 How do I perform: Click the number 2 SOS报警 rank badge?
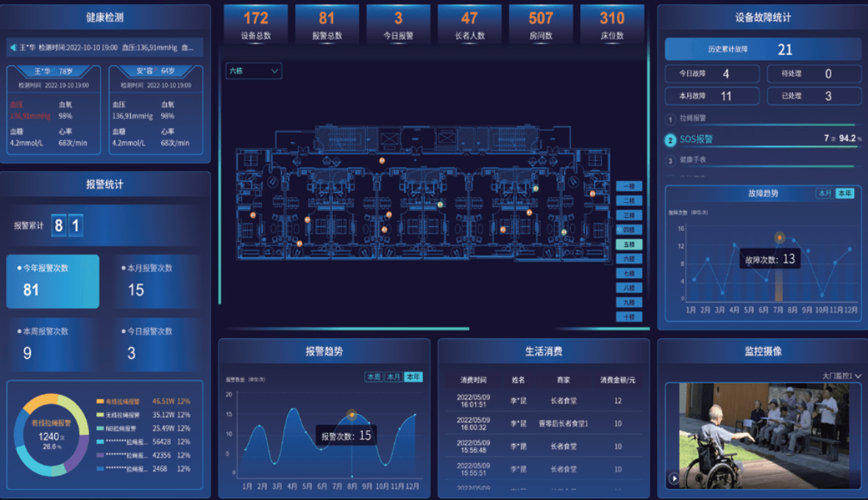pos(670,140)
